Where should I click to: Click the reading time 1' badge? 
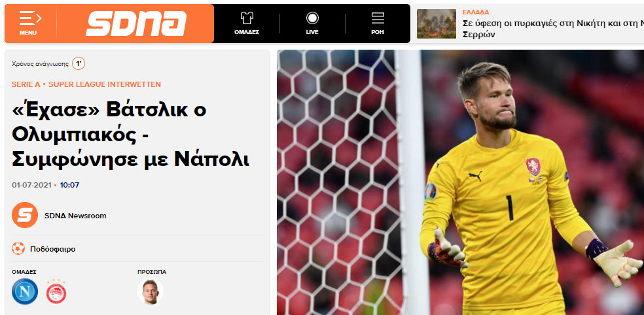coord(79,63)
